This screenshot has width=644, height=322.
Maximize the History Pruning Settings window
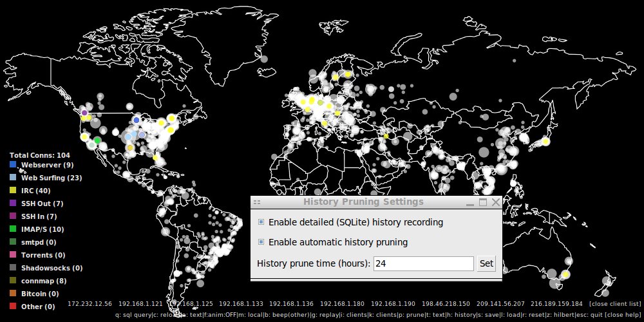click(x=484, y=202)
